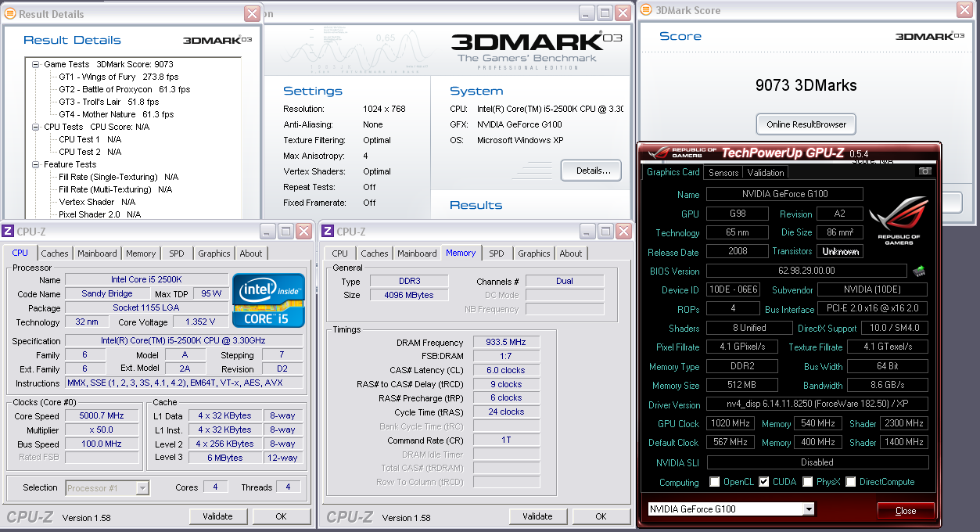Click Shader clock value 2300 MHz

tap(903, 423)
